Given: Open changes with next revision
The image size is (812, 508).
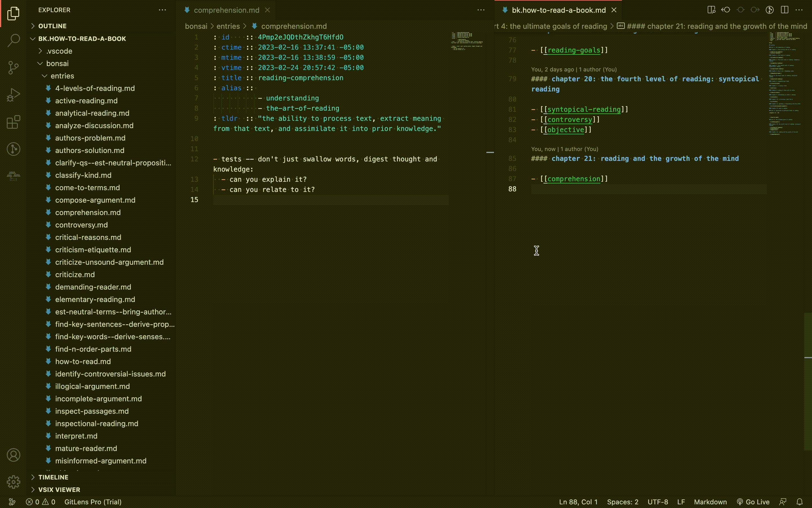Looking at the screenshot, I should pyautogui.click(x=755, y=10).
